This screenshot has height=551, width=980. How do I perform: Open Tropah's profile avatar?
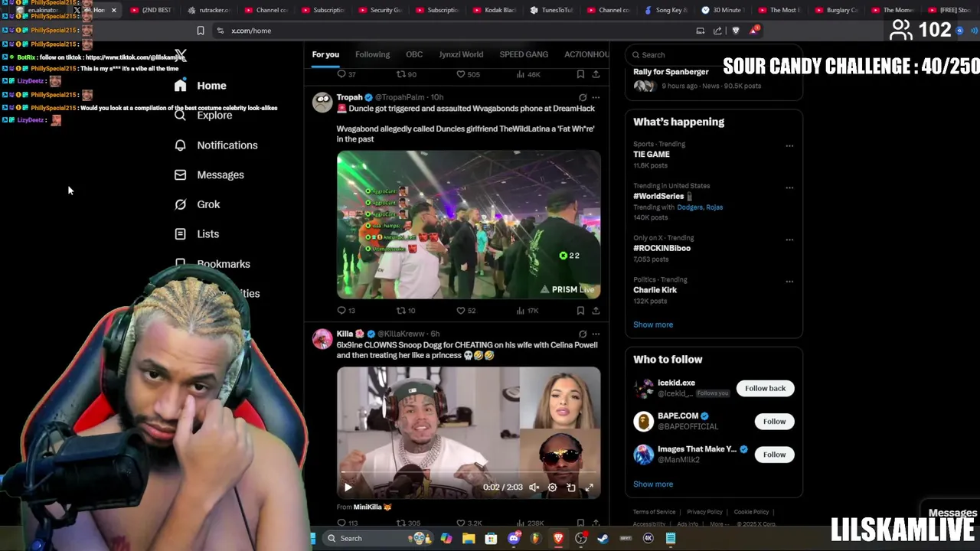pyautogui.click(x=322, y=102)
